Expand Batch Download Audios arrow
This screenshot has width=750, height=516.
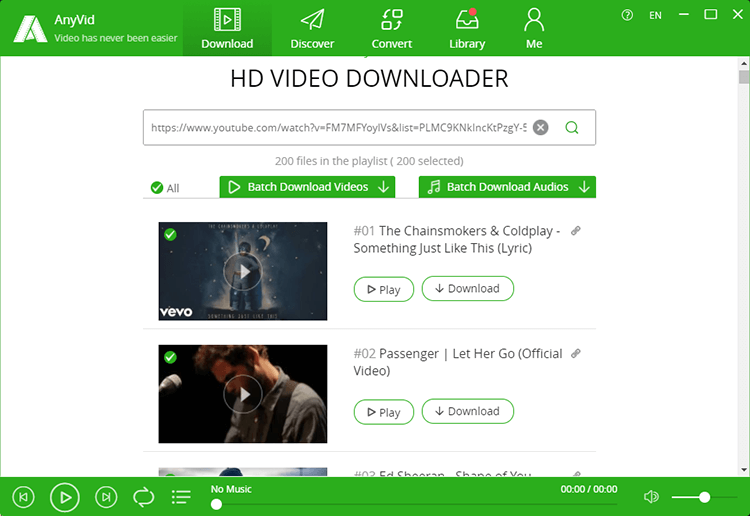584,187
